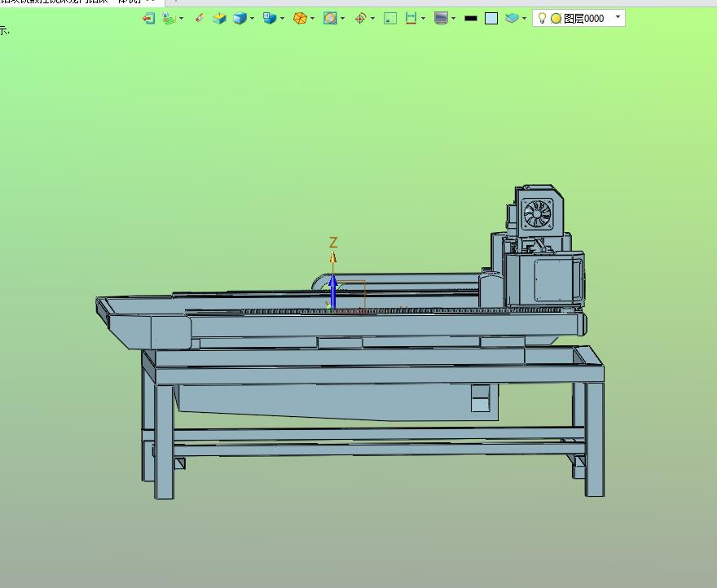Pick the black line color swatch

click(471, 18)
